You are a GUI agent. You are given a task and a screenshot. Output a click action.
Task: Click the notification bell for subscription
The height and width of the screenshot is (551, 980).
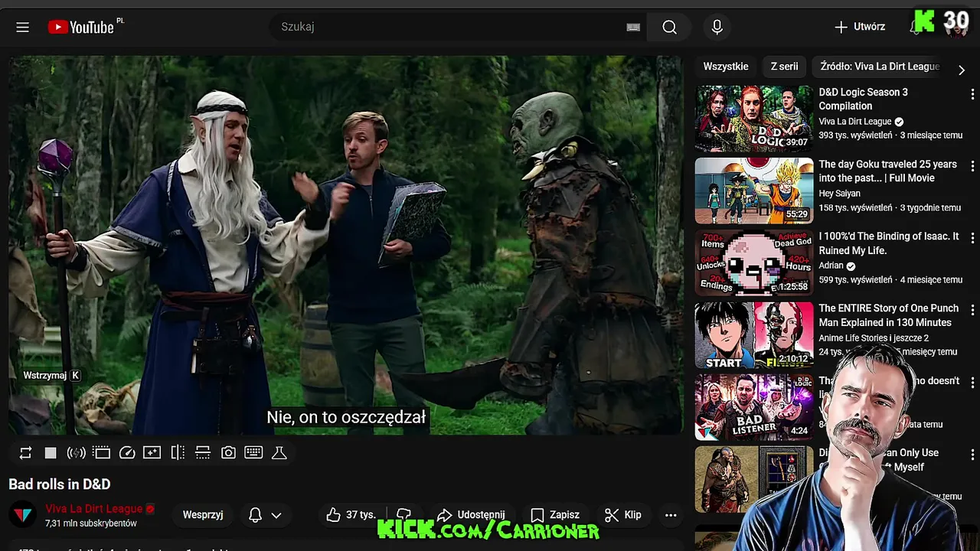[256, 515]
